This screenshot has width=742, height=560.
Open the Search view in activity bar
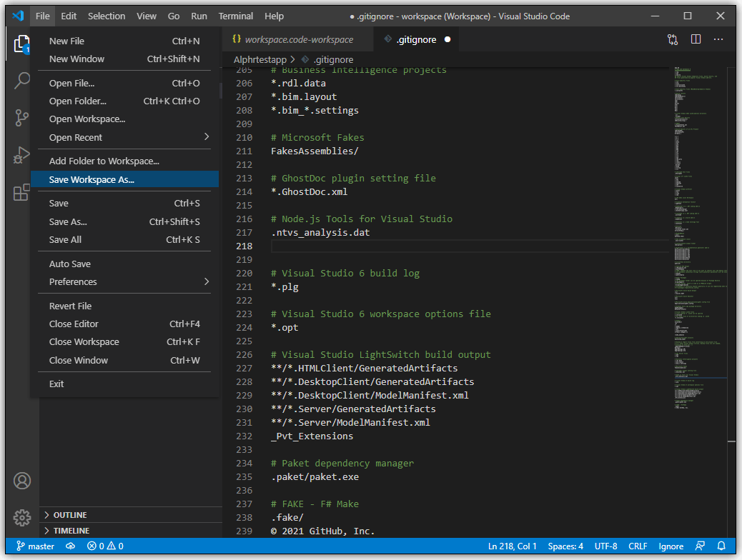click(21, 81)
